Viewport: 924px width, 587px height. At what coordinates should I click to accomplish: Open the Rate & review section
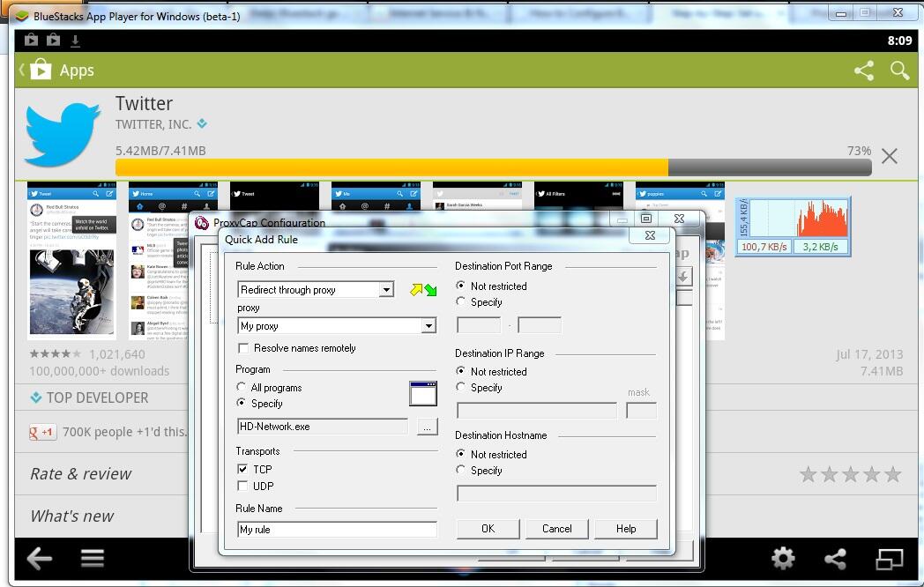81,474
